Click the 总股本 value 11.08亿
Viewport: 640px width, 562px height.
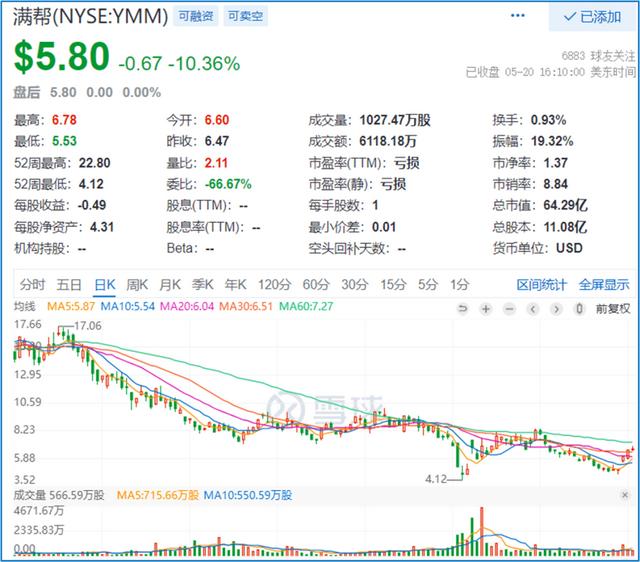point(565,227)
